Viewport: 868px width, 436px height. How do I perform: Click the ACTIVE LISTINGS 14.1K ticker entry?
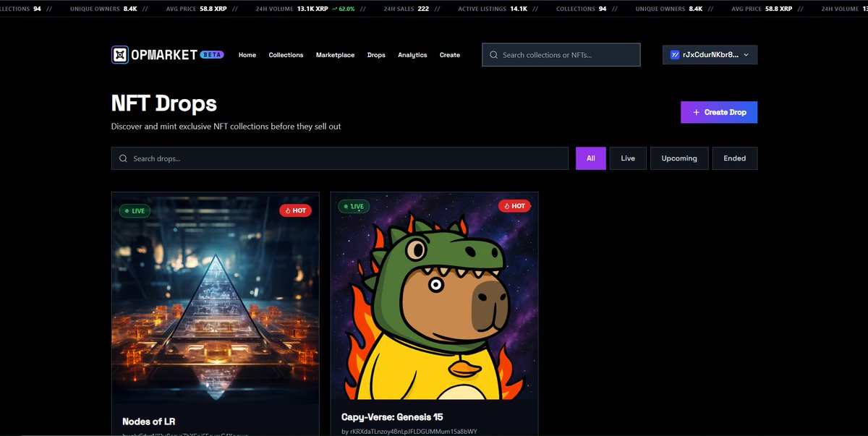[492, 9]
